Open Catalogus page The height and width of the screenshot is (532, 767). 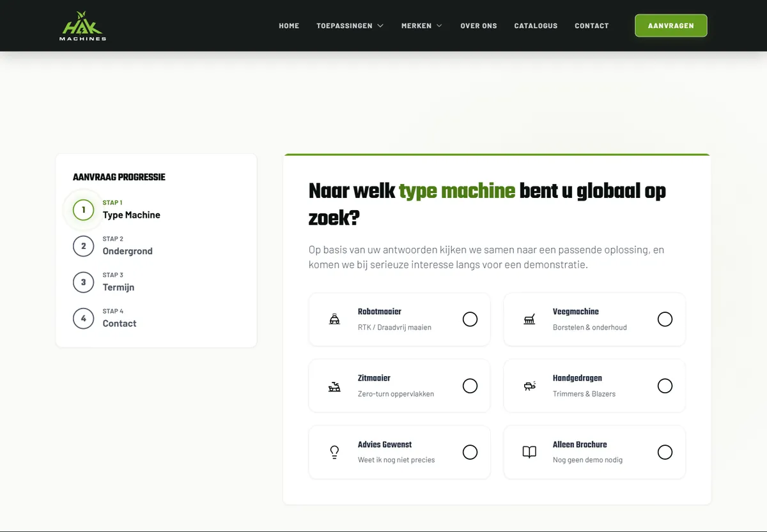(536, 26)
